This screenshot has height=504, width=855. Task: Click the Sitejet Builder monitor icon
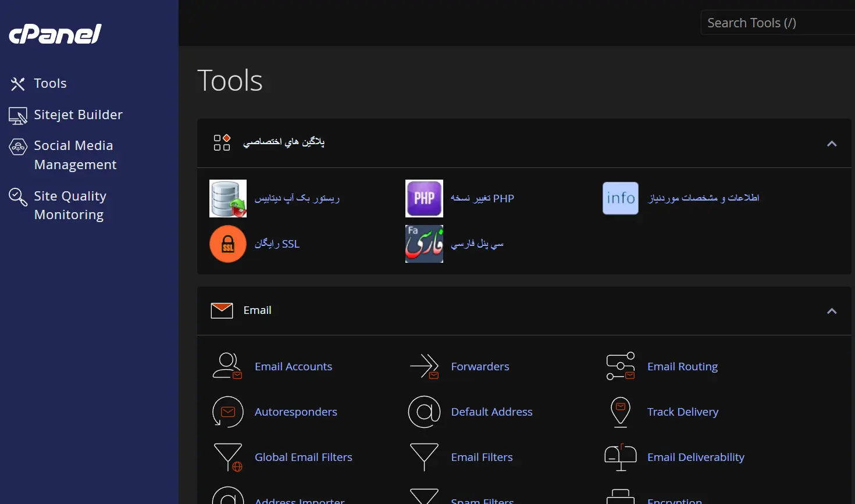[x=18, y=116]
